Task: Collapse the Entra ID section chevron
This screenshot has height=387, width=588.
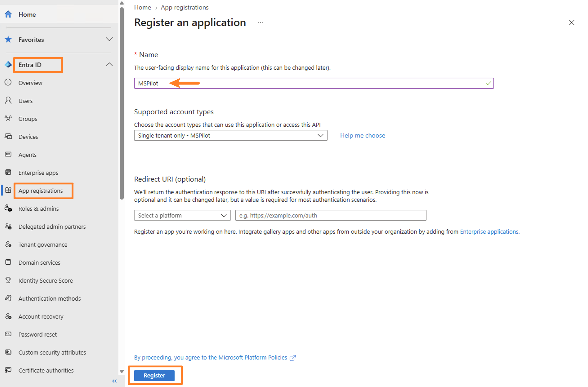Action: (109, 65)
